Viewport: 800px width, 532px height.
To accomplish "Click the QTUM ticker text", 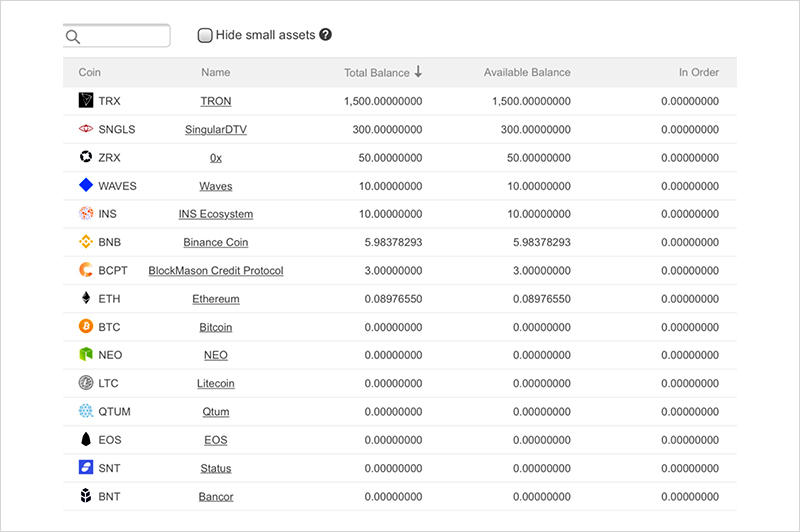I will 114,412.
